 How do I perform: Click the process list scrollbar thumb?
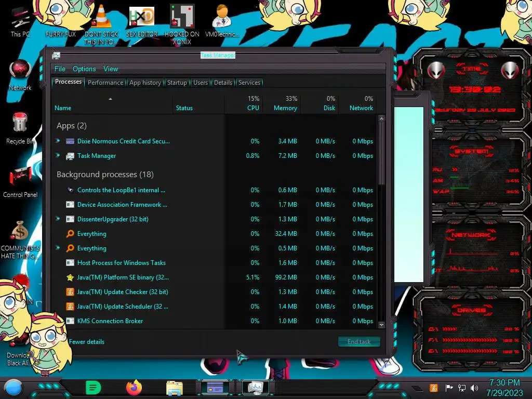click(381, 153)
